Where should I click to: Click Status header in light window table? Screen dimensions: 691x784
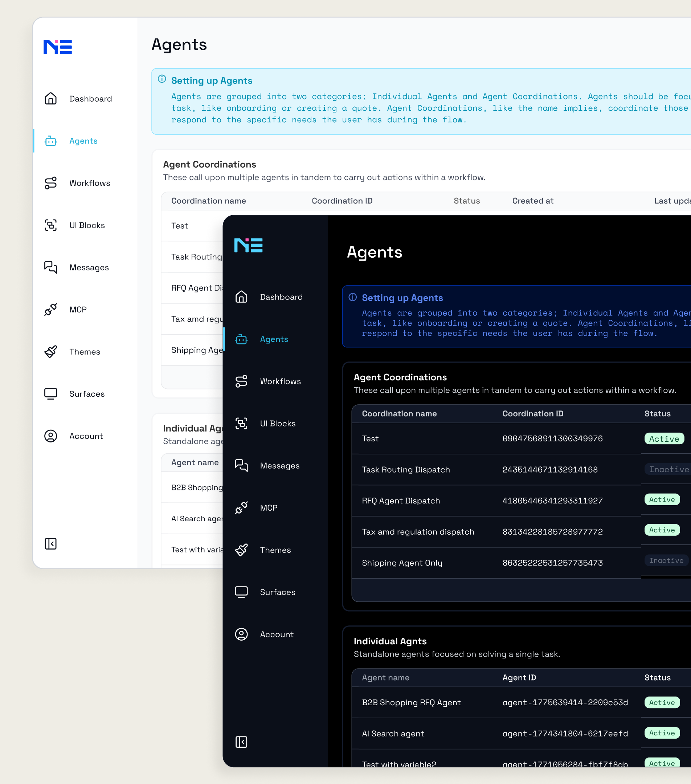467,201
